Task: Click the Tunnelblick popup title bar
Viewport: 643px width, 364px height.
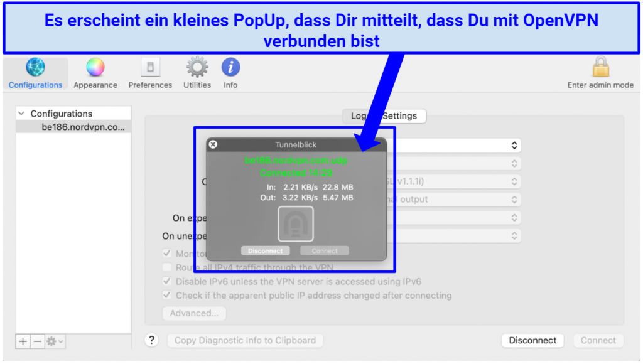Action: (296, 144)
